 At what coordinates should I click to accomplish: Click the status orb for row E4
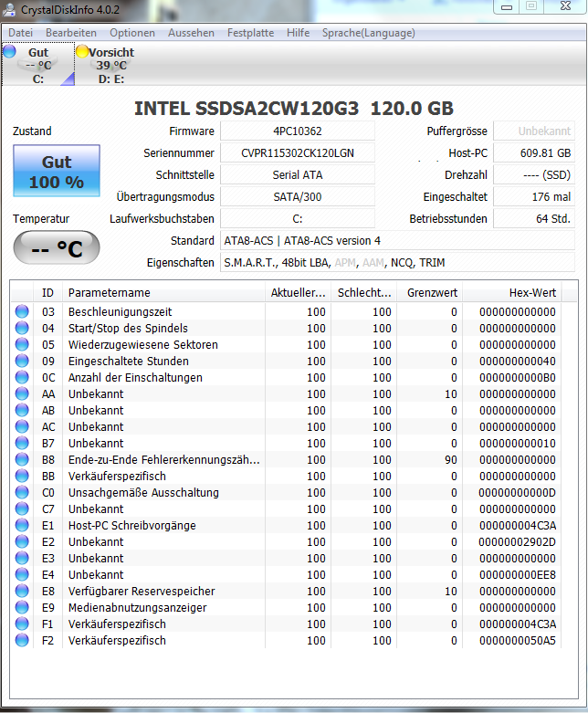(22, 574)
